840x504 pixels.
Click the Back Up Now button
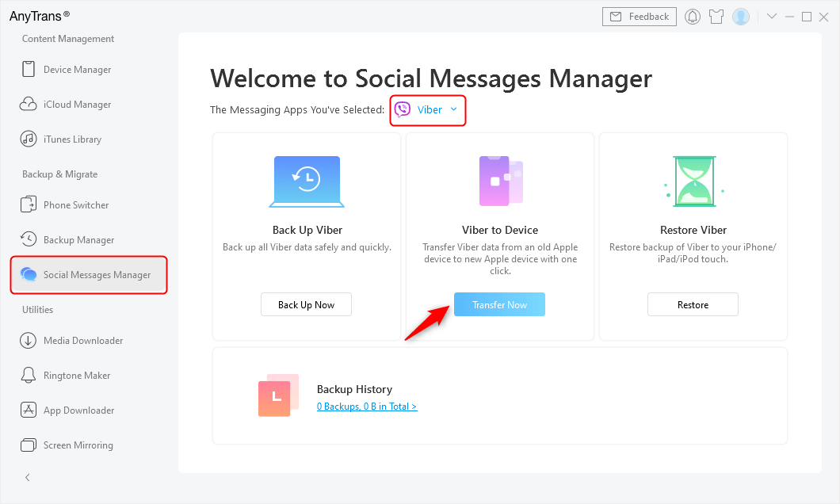(307, 304)
